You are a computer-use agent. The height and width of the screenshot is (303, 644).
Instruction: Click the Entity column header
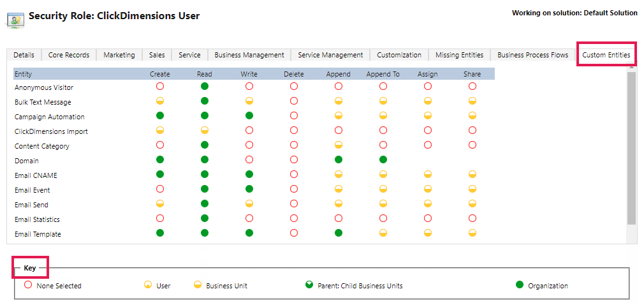[x=23, y=74]
